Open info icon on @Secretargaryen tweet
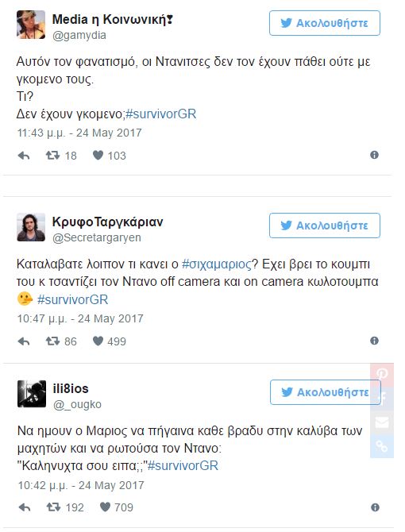405x532 pixels. (x=374, y=341)
